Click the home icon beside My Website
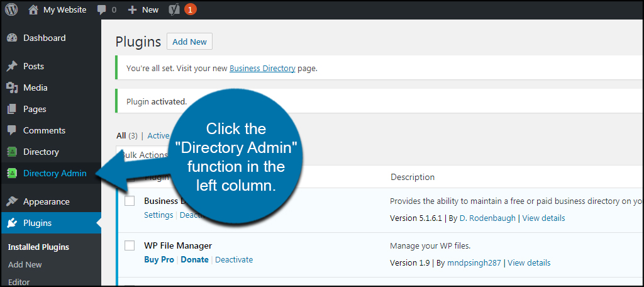 coord(33,10)
